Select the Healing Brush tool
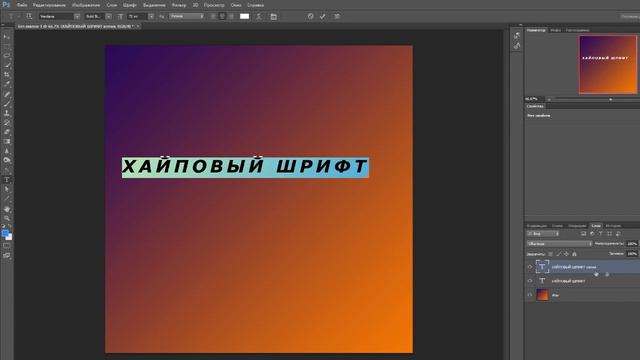The width and height of the screenshot is (640, 360). coord(7,94)
